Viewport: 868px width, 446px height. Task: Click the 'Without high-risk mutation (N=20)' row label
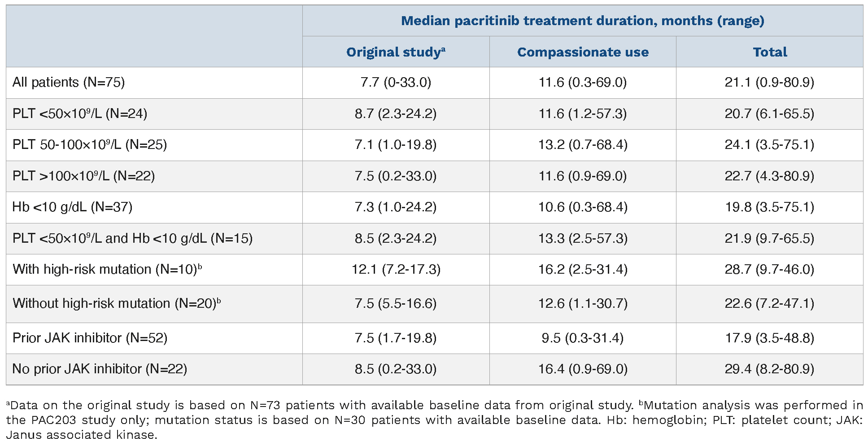point(117,304)
